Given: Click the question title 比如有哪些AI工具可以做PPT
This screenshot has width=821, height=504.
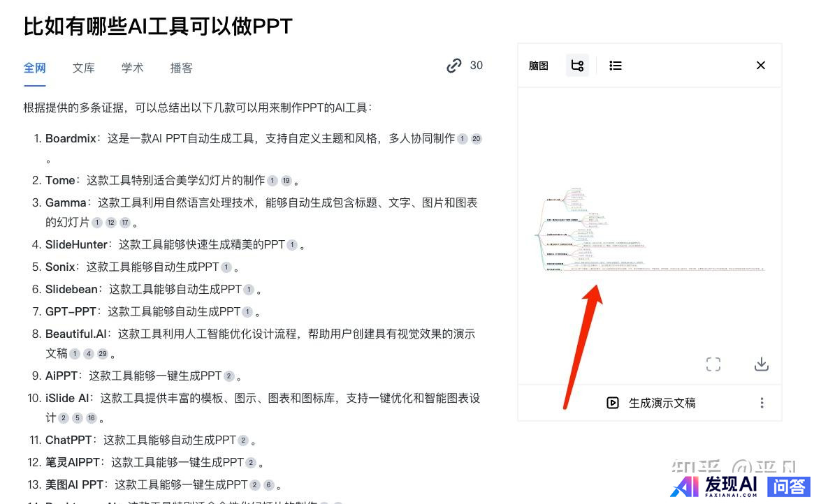Looking at the screenshot, I should click(158, 26).
